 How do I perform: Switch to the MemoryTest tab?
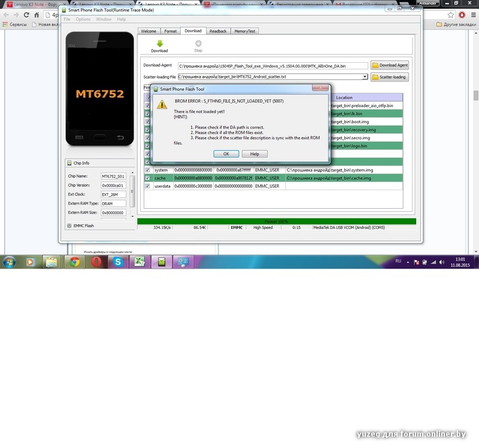click(x=244, y=31)
